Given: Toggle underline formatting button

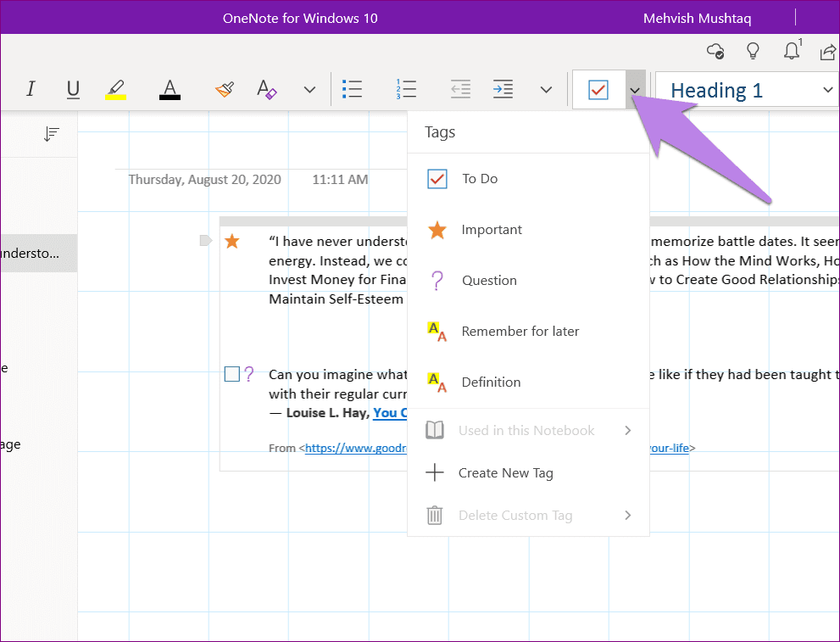Looking at the screenshot, I should point(73,90).
